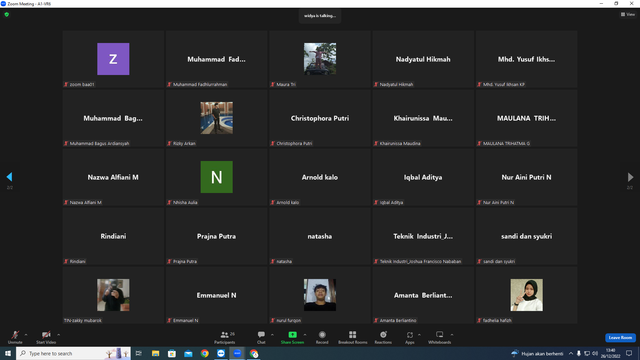Viewport: 640px width, 360px height.
Task: Expand Whiteboards options caret
Action: (452, 335)
